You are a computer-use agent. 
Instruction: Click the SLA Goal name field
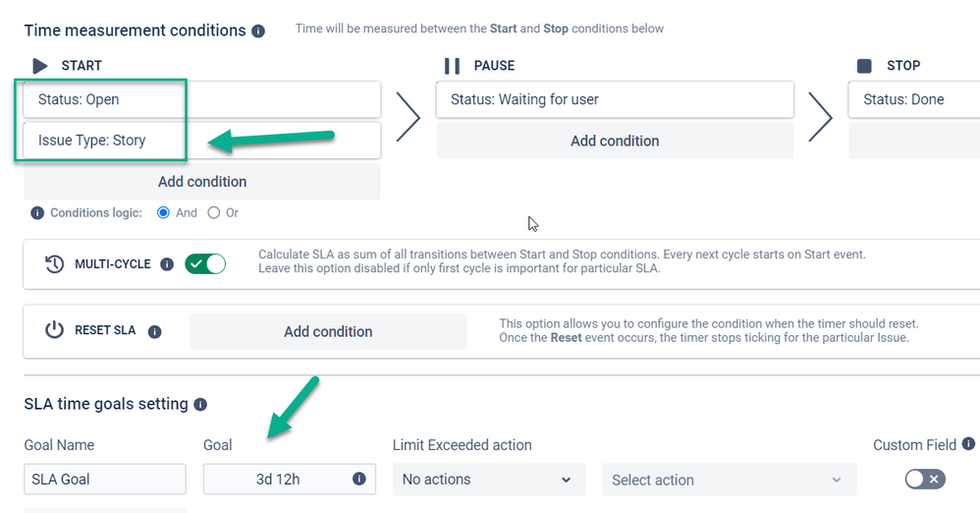(105, 480)
